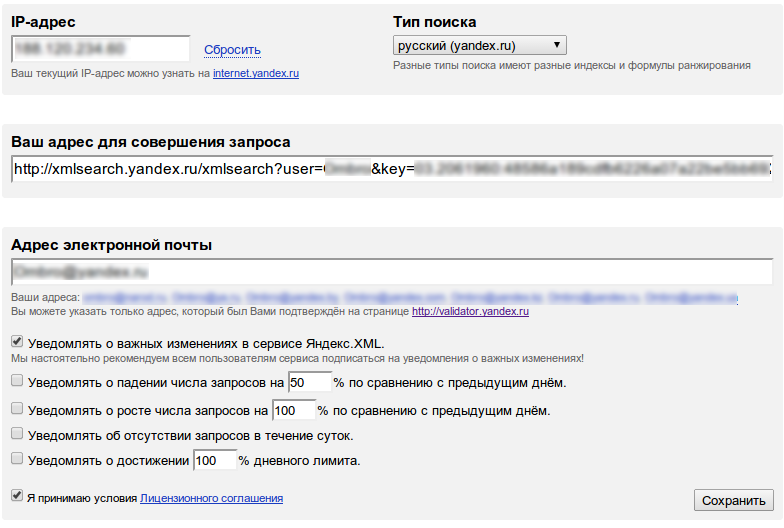
Task: Open the Тип поиска dropdown
Action: (x=480, y=46)
